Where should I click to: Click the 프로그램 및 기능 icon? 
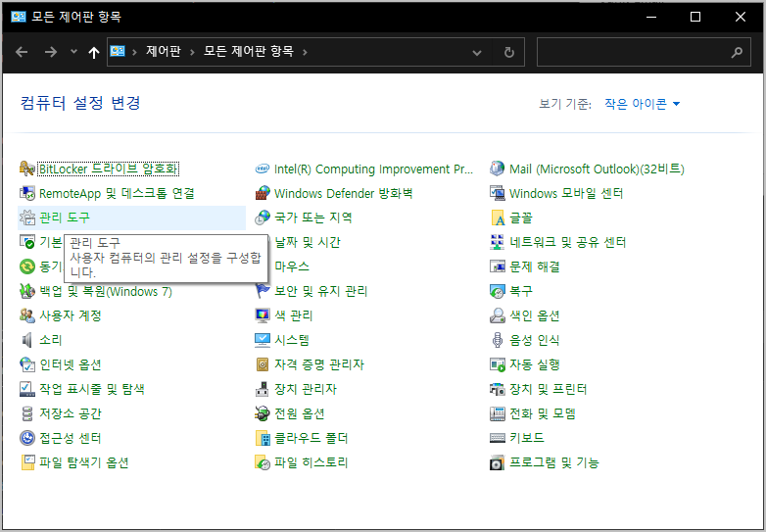[x=497, y=462]
